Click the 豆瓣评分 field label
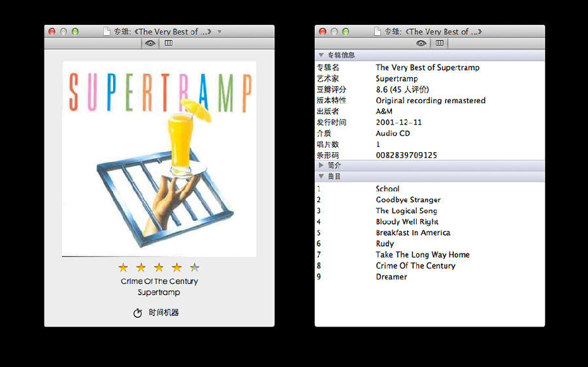588x367 pixels. click(x=331, y=89)
